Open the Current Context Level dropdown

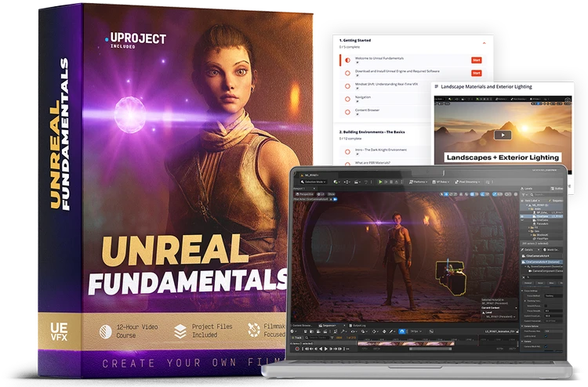pyautogui.click(x=499, y=316)
